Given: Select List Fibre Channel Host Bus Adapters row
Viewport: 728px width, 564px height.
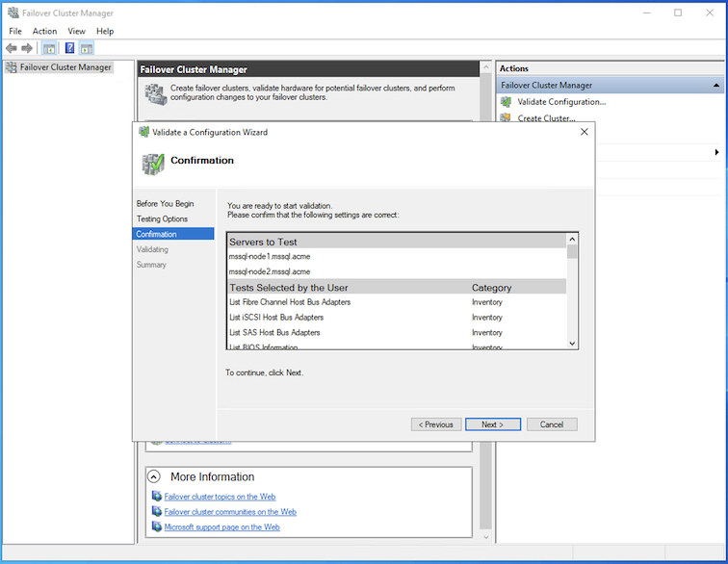Looking at the screenshot, I should [x=397, y=302].
